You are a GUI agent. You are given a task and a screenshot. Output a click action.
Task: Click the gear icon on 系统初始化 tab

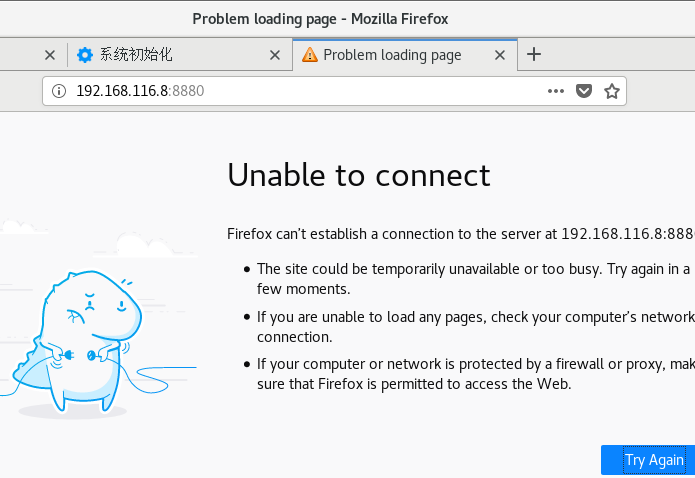tap(85, 55)
